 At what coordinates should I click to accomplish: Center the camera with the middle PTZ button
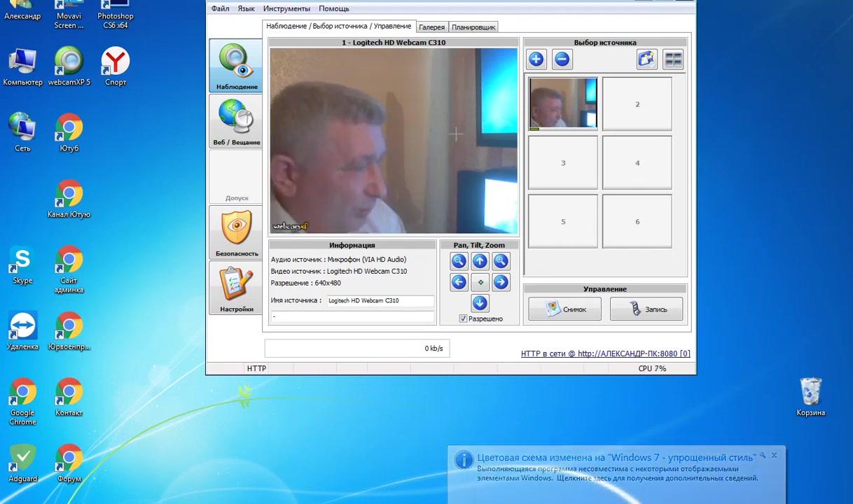480,282
